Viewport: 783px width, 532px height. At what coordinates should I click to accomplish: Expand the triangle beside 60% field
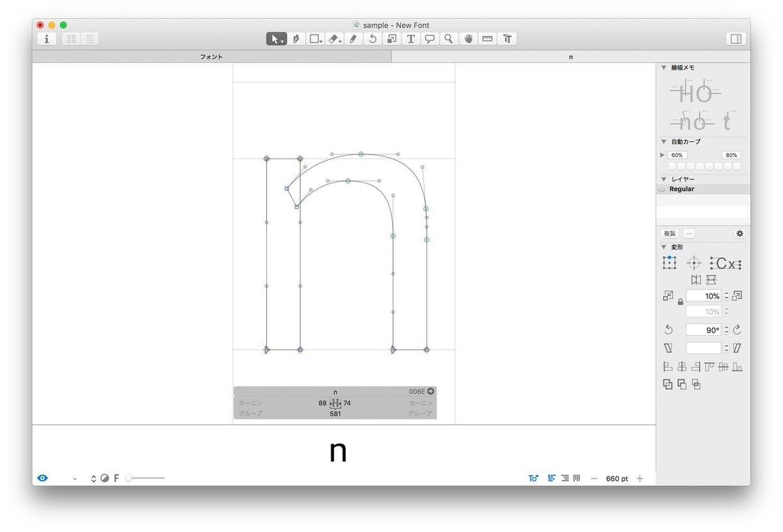point(662,155)
